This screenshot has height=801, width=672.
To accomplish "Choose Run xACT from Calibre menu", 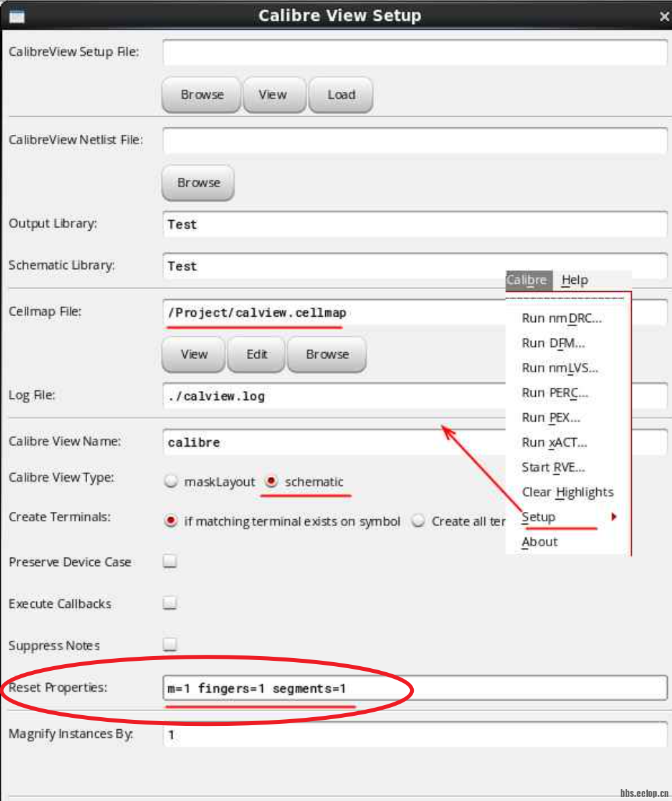I will pos(555,442).
